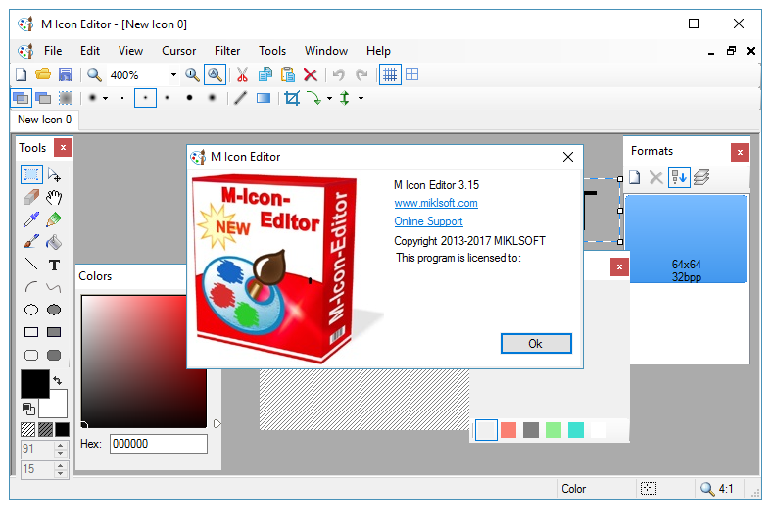
Task: Close the Tools panel
Action: pyautogui.click(x=63, y=148)
